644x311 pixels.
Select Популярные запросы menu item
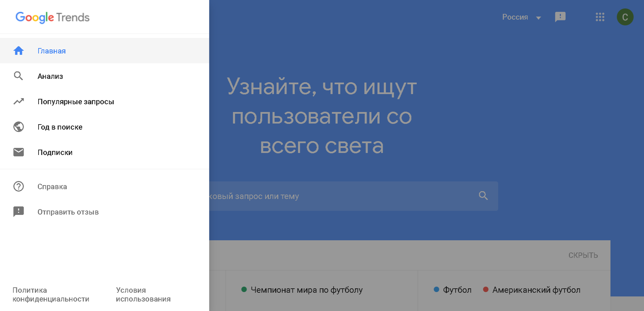click(76, 102)
